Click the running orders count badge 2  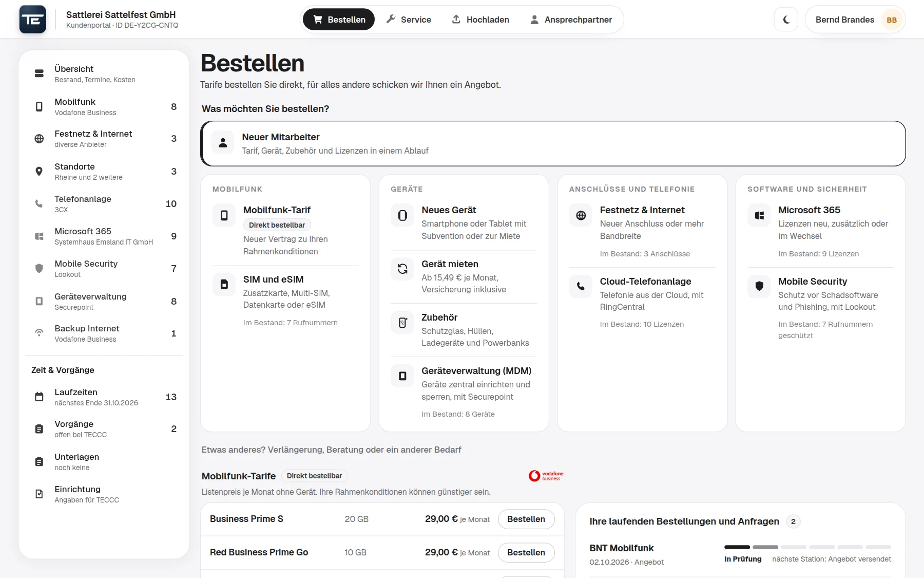tap(793, 521)
